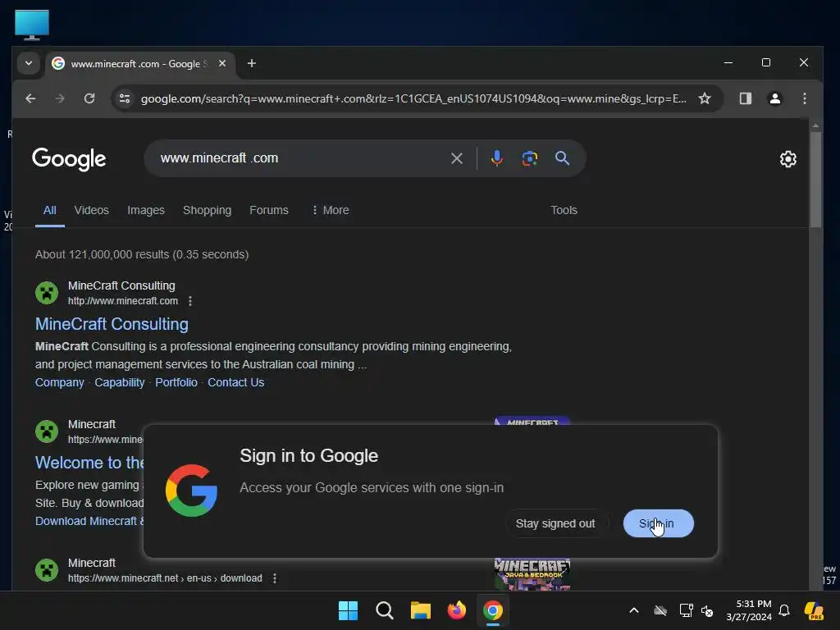Open the Chrome side panel
This screenshot has height=630, width=840.
tap(745, 98)
